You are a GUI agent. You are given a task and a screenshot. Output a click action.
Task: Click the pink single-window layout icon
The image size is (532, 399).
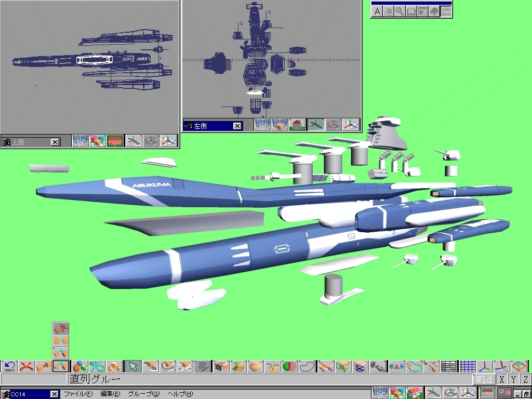coord(487,393)
